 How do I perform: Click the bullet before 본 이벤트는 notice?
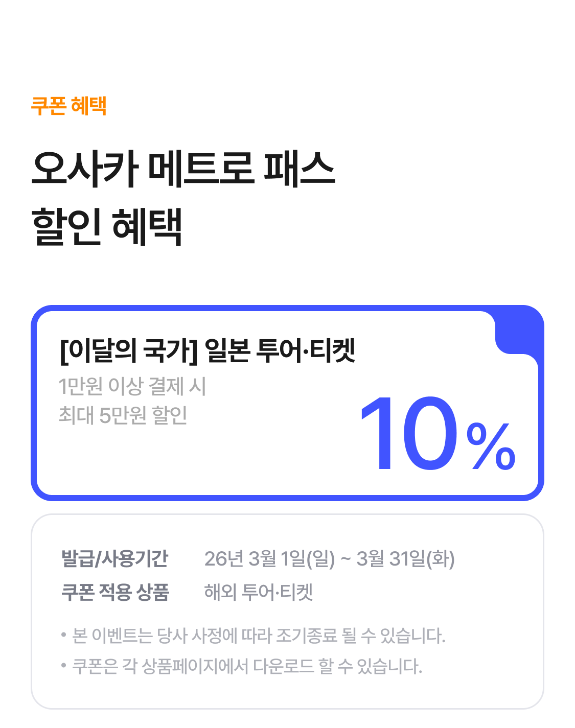64,636
